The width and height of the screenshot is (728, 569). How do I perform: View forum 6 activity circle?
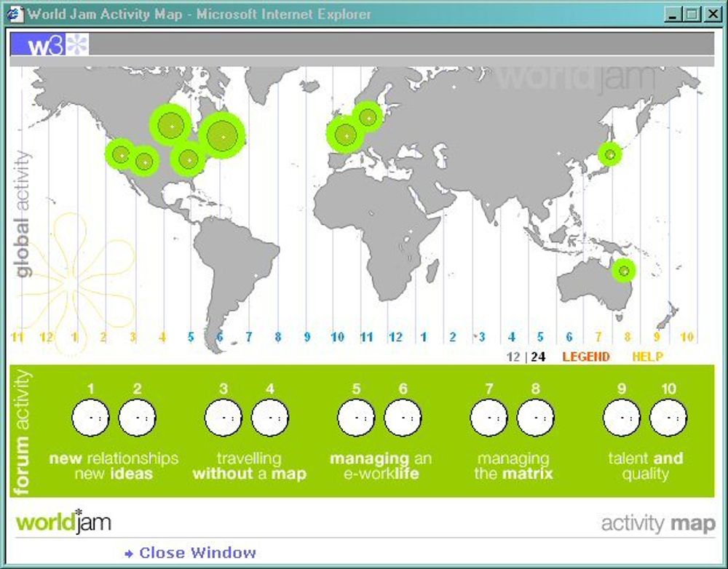[403, 418]
